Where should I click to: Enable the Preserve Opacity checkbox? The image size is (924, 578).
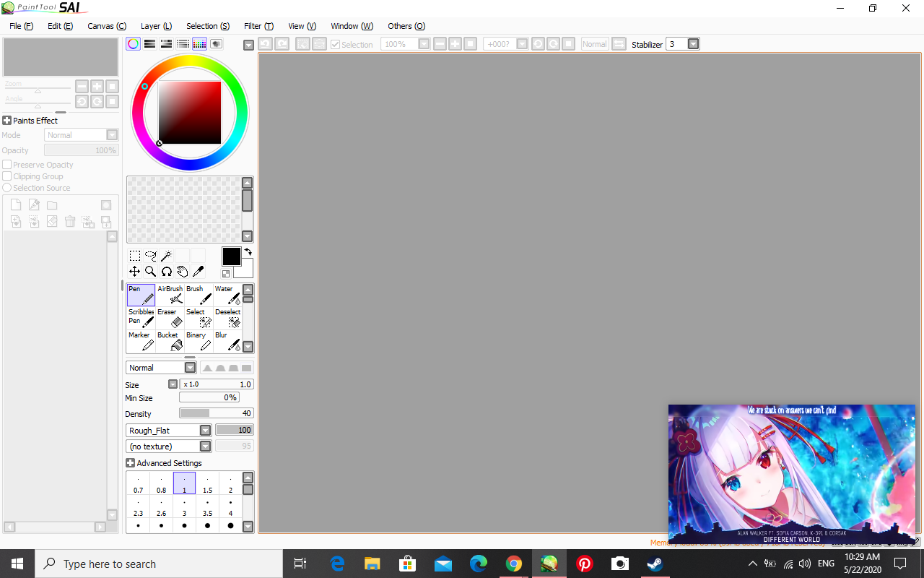coord(7,165)
